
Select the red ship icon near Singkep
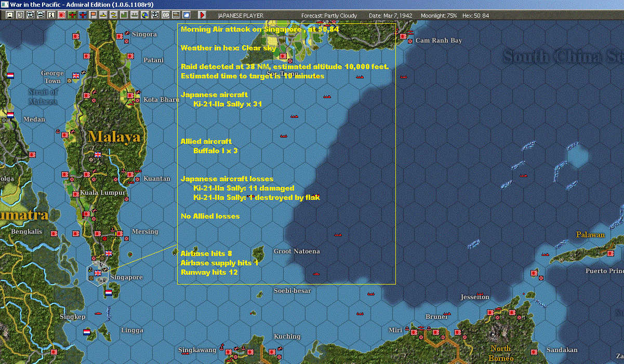[x=98, y=314]
